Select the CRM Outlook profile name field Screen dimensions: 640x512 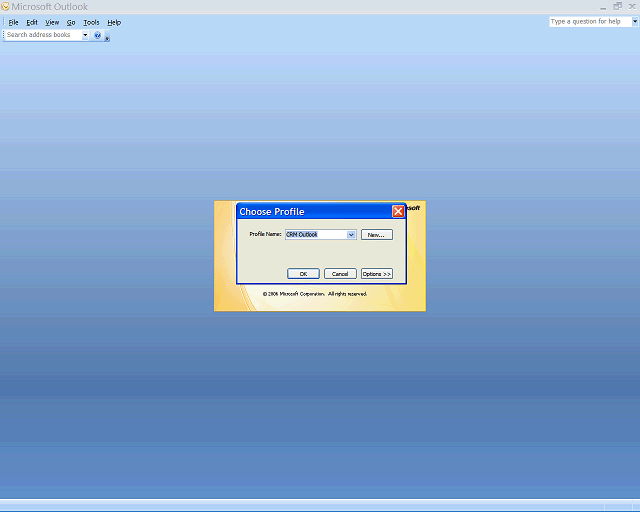click(316, 235)
